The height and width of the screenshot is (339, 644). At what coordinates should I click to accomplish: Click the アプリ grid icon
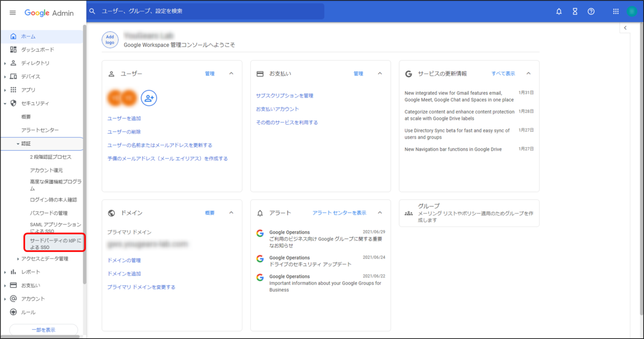(13, 90)
